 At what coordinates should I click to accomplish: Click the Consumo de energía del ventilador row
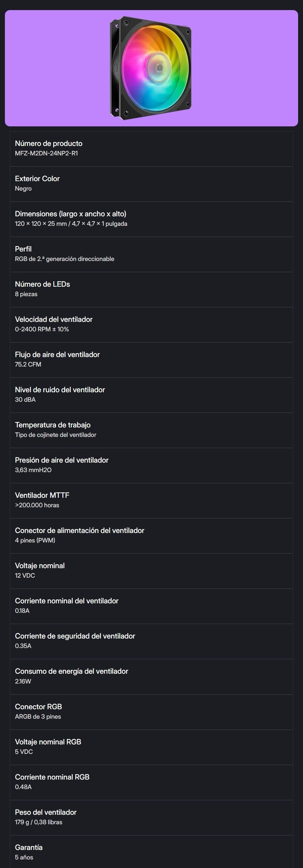tap(151, 676)
